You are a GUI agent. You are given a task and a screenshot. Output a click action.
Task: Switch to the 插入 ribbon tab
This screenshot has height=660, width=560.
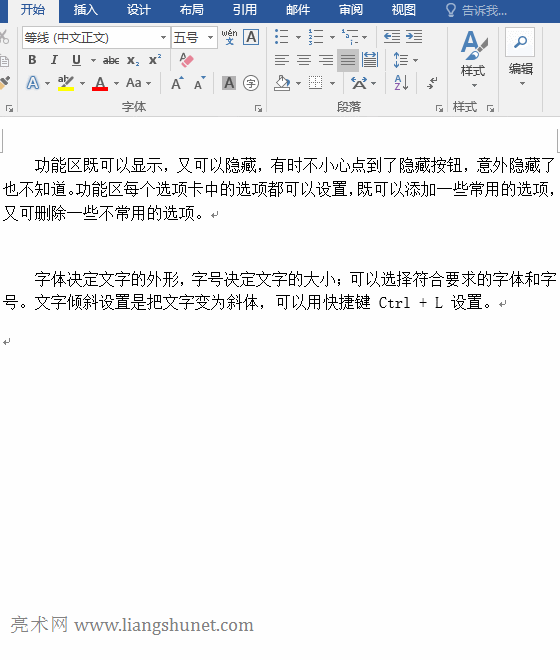[x=85, y=10]
